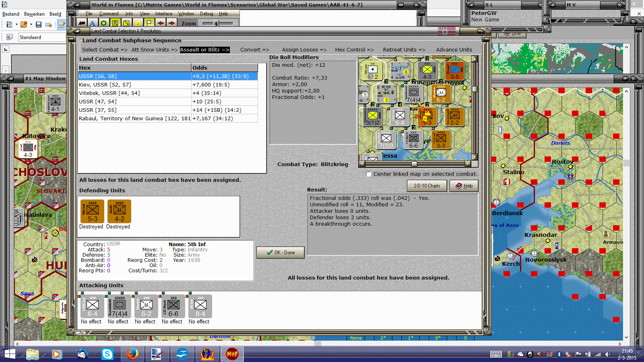Click the Kharkov 6-2 counter in minimap

pyautogui.click(x=441, y=94)
